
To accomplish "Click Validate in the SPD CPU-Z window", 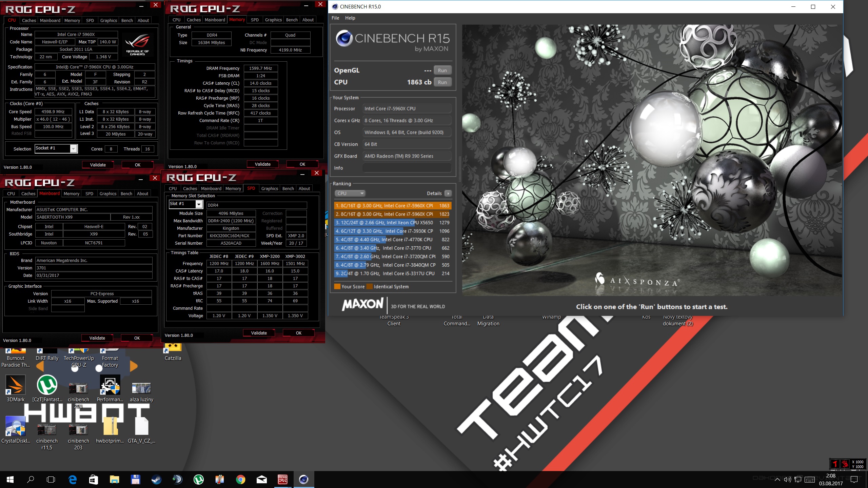I will [259, 333].
